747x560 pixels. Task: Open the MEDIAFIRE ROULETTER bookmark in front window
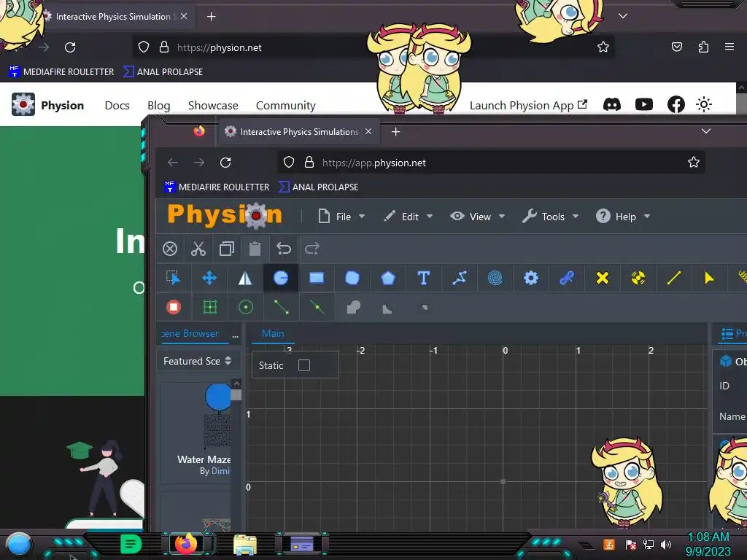tap(217, 187)
